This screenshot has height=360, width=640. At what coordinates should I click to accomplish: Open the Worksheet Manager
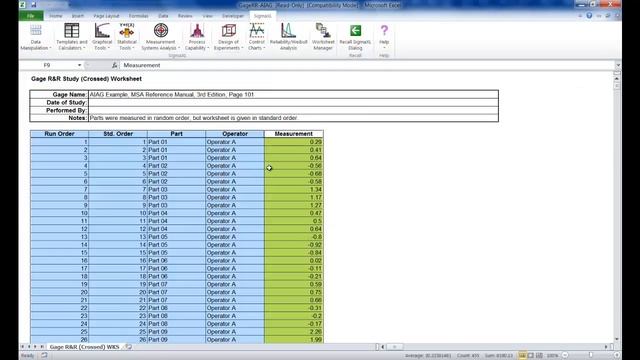pos(323,37)
